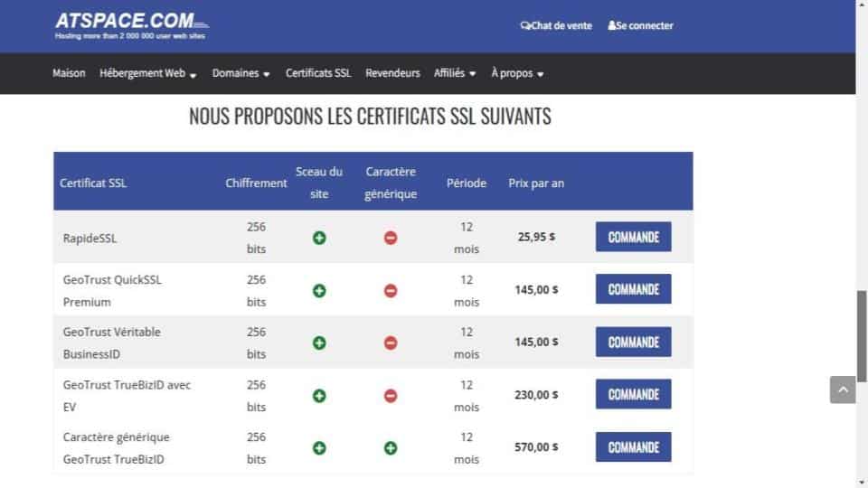Click the Caractère générique column header
The width and height of the screenshot is (868, 488).
click(x=391, y=183)
